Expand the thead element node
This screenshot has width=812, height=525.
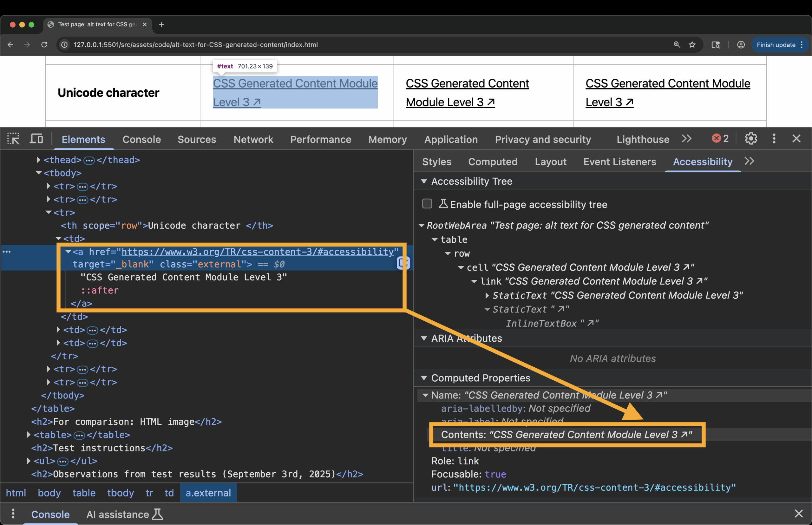[x=38, y=160]
